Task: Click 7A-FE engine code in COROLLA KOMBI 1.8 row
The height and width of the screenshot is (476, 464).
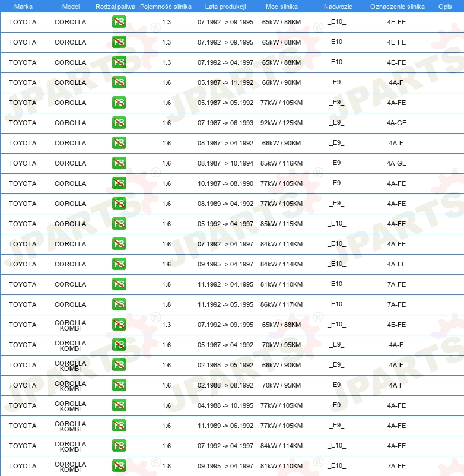Action: point(396,466)
